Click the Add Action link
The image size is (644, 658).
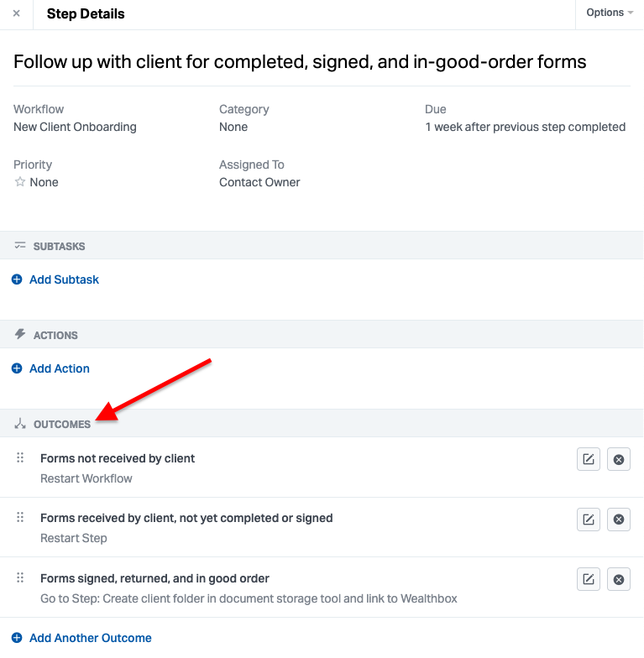pyautogui.click(x=59, y=368)
